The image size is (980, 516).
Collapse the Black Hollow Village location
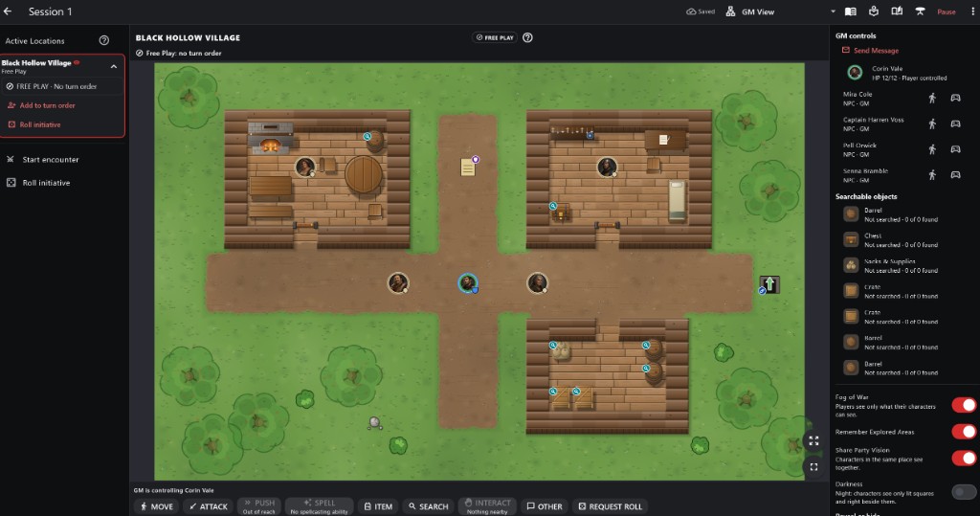tap(114, 66)
